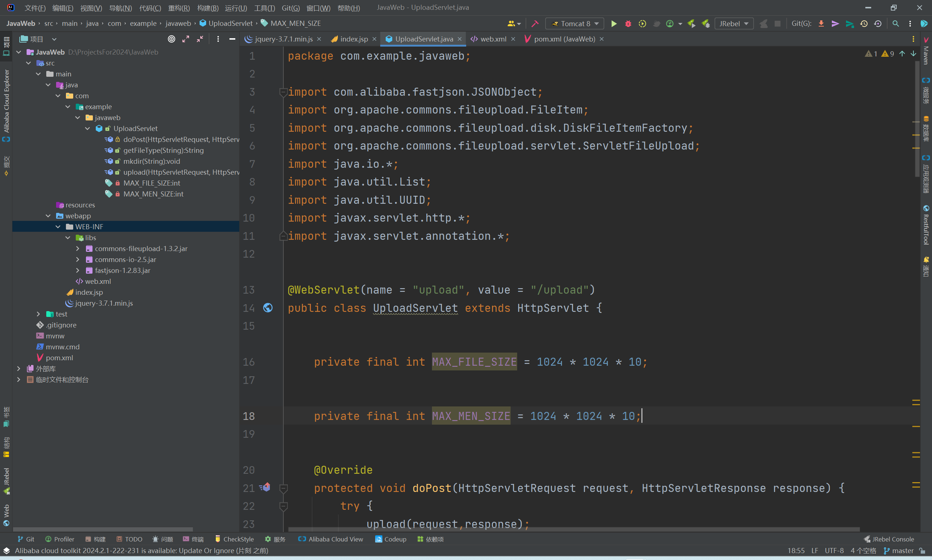The height and width of the screenshot is (560, 932).
Task: Click the Build project hammer icon
Action: [535, 25]
